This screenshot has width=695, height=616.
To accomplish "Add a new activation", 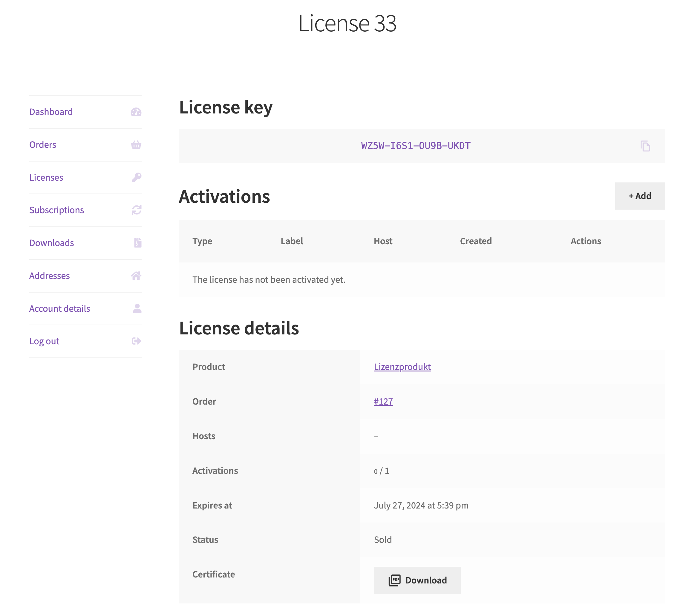I will pos(640,196).
